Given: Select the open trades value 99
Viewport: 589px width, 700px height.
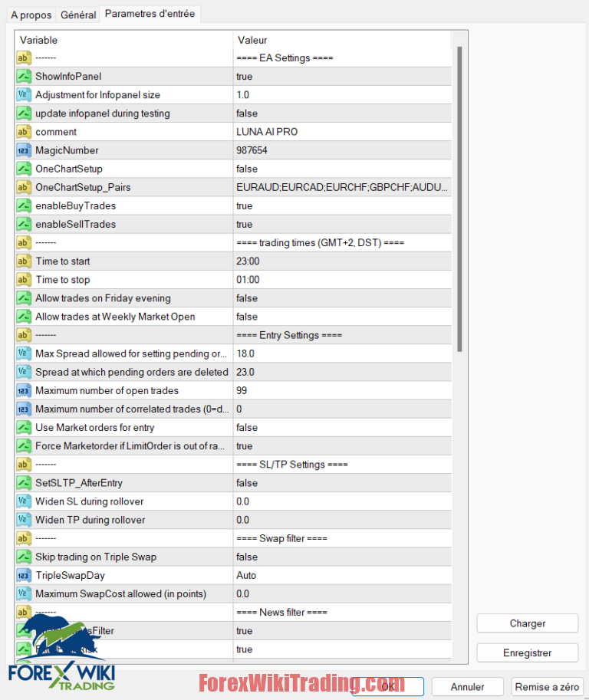Looking at the screenshot, I should pyautogui.click(x=343, y=390).
